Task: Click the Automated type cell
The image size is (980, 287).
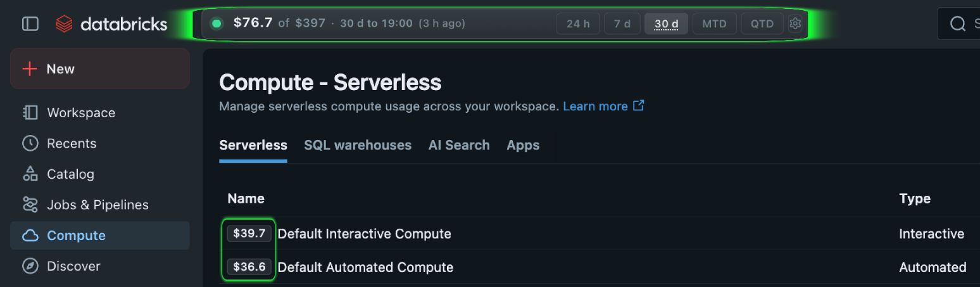Action: pos(933,267)
